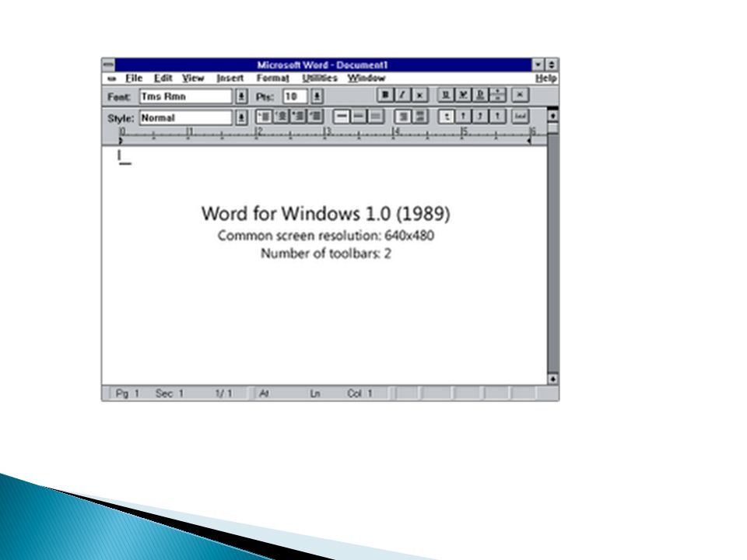Image resolution: width=747 pixels, height=560 pixels.
Task: Click the 'Font:' label
Action: coord(119,97)
